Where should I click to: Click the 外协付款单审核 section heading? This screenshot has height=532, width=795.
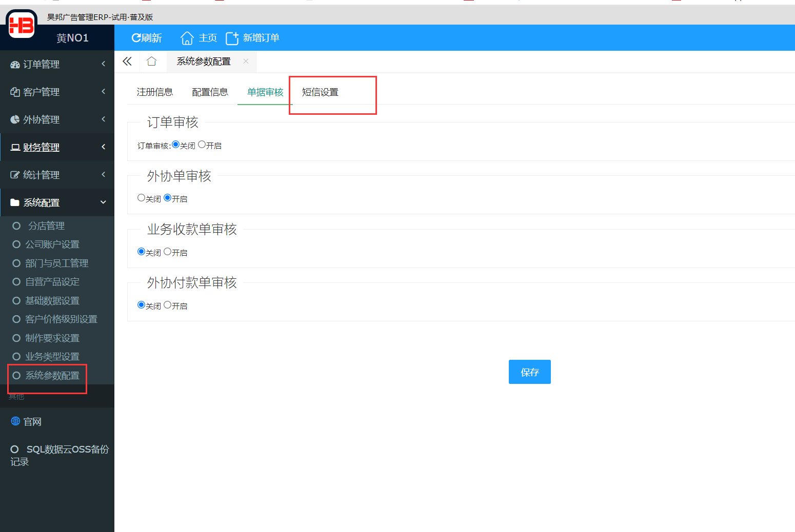192,283
